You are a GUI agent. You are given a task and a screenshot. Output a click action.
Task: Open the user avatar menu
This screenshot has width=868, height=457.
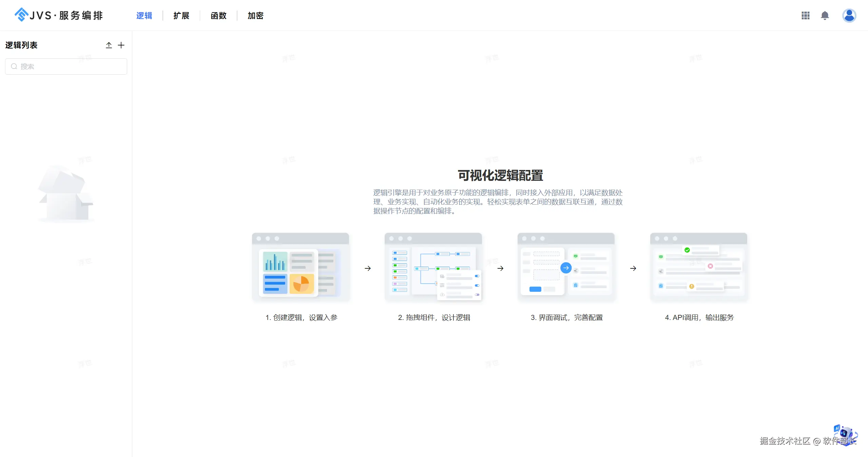click(849, 16)
